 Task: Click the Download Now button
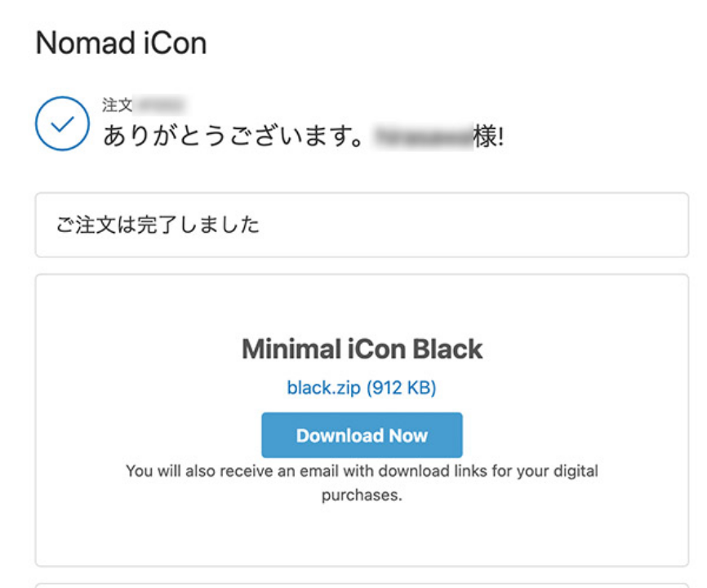pos(362,435)
